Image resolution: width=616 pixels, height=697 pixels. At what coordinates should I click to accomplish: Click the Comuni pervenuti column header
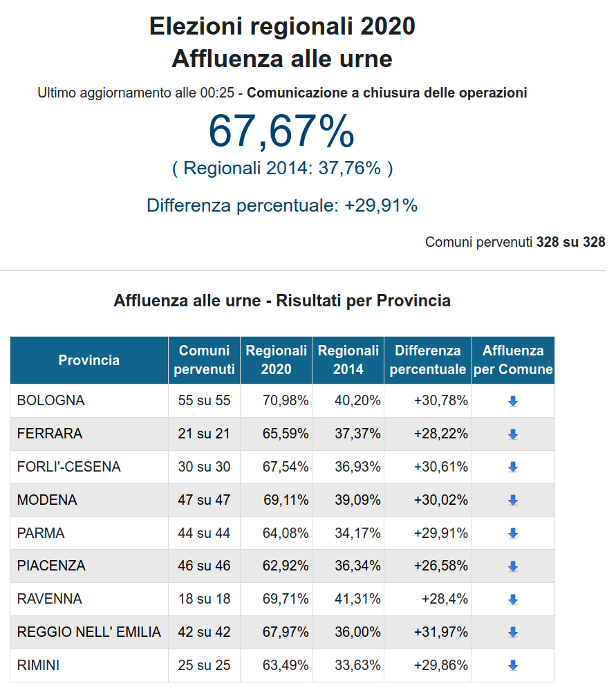(205, 360)
